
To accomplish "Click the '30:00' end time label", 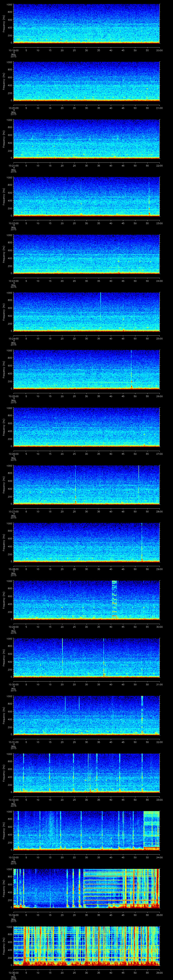I will [159, 627].
